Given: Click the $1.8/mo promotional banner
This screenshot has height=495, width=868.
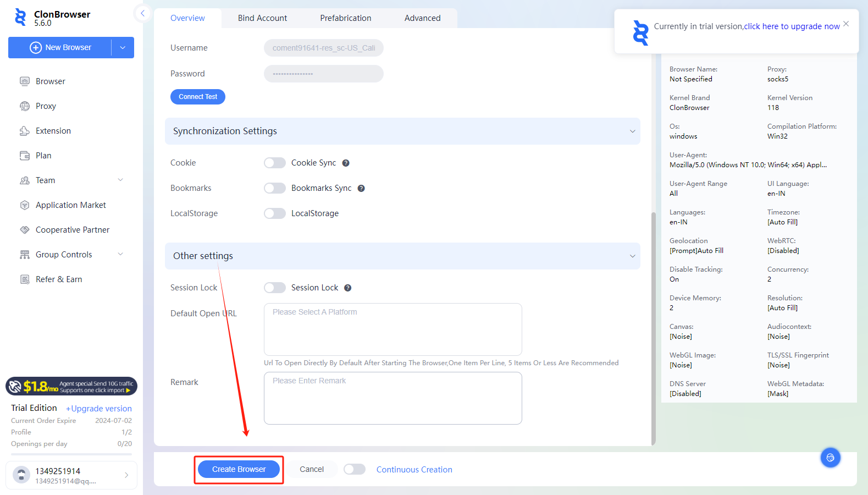Looking at the screenshot, I should click(x=71, y=387).
